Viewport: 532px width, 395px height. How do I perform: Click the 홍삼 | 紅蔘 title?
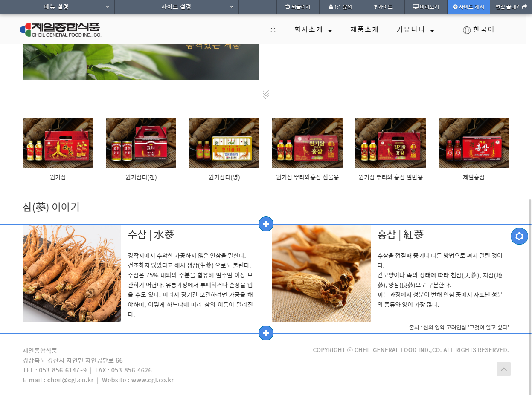pos(401,234)
